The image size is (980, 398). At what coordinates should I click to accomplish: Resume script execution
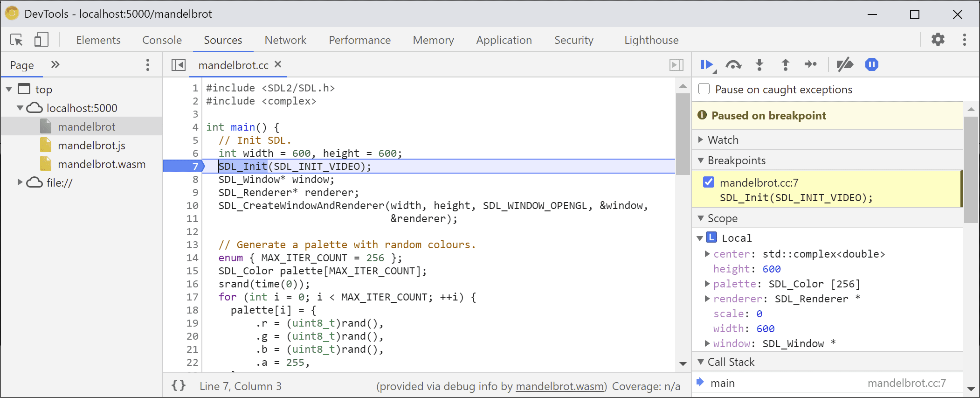pos(707,65)
